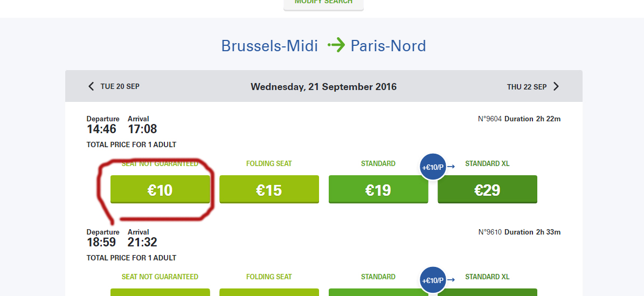Click small arrow pointing to 18:59 Standard XL
The height and width of the screenshot is (296, 644).
(452, 280)
